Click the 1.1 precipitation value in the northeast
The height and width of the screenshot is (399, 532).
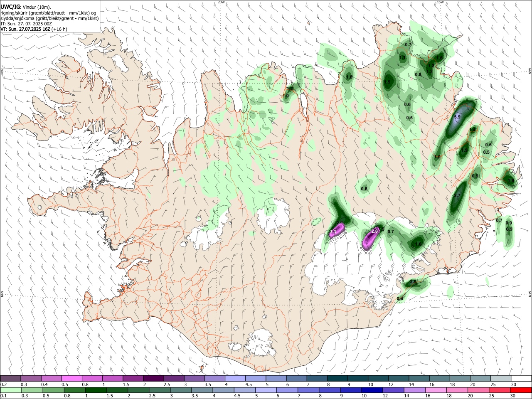402,58
